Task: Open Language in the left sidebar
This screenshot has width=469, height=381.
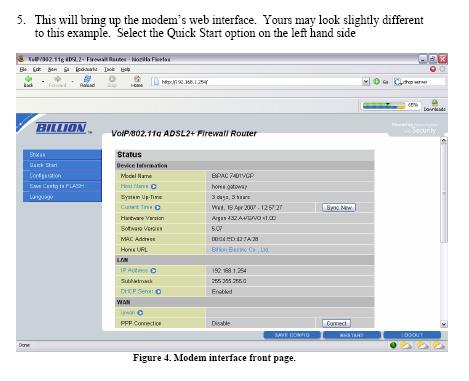Action: pyautogui.click(x=62, y=197)
